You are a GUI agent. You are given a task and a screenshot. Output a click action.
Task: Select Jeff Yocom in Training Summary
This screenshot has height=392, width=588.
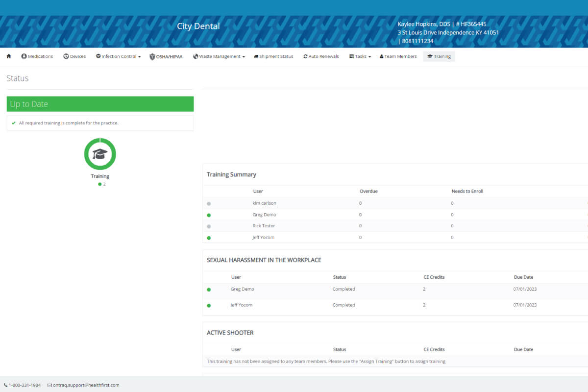pyautogui.click(x=264, y=238)
